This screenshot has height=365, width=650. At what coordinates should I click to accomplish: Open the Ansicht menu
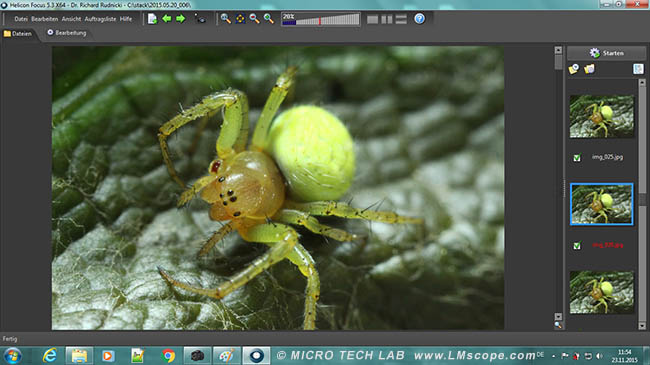pos(71,19)
